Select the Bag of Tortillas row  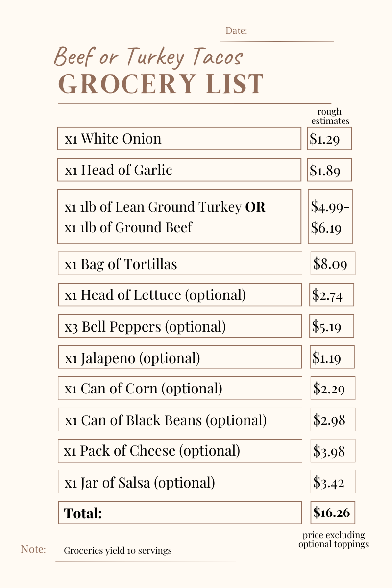[x=180, y=264]
